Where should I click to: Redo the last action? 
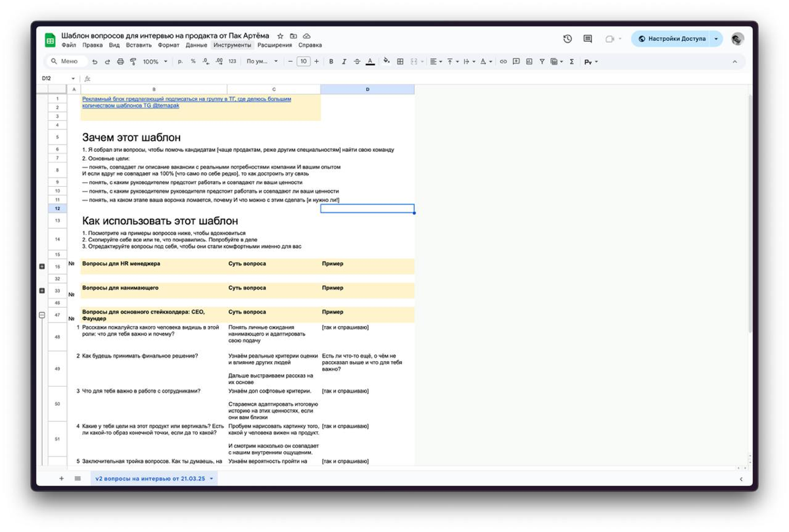107,62
